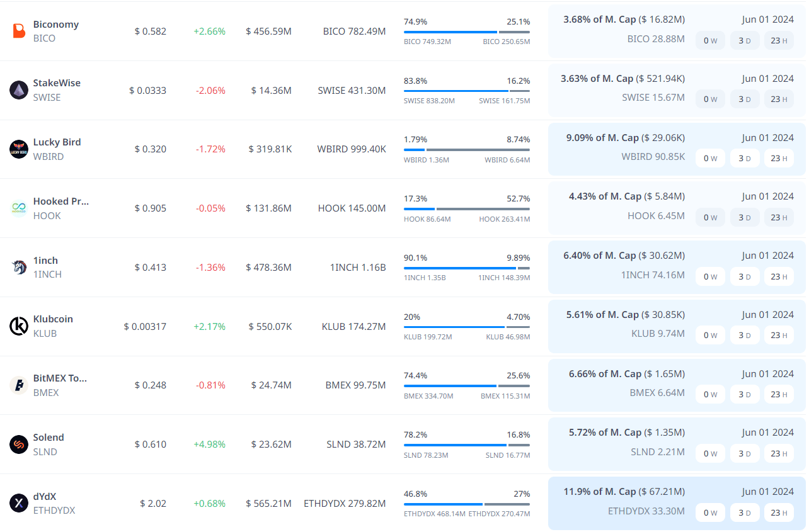
Task: Click the 3 D countdown badge for dYdX
Action: pyautogui.click(x=745, y=512)
